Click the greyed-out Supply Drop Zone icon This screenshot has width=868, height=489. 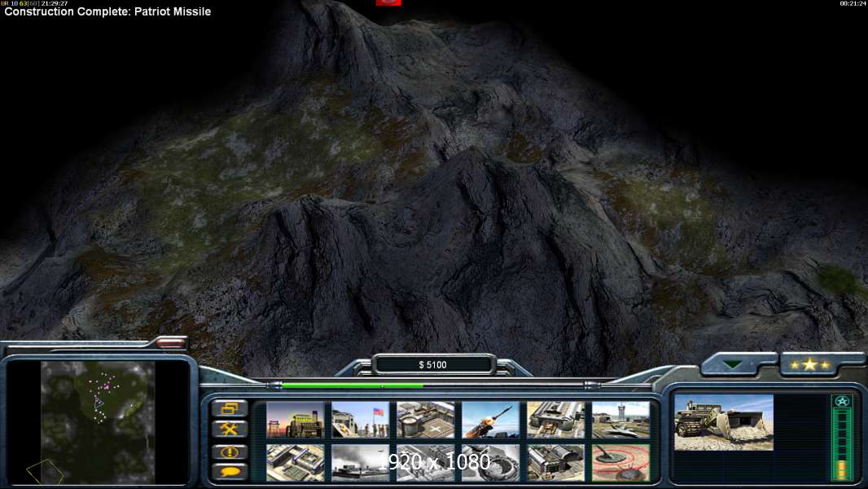361,462
